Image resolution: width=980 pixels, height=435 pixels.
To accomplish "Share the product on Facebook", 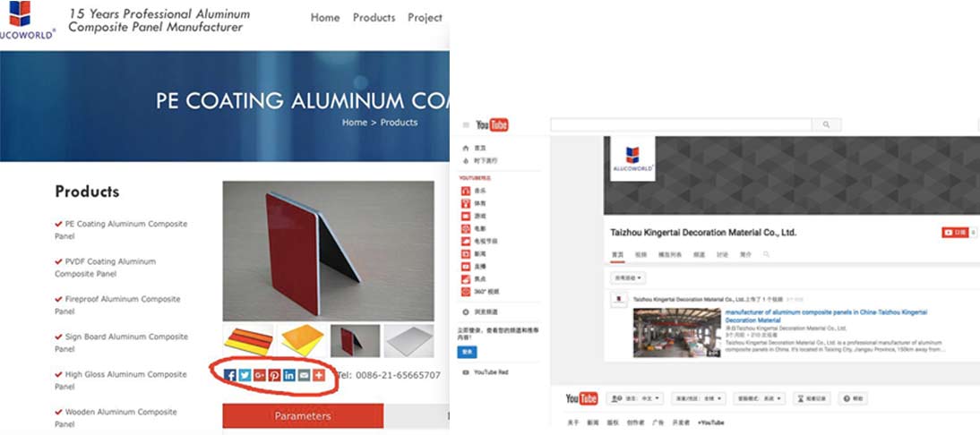I will coord(230,375).
